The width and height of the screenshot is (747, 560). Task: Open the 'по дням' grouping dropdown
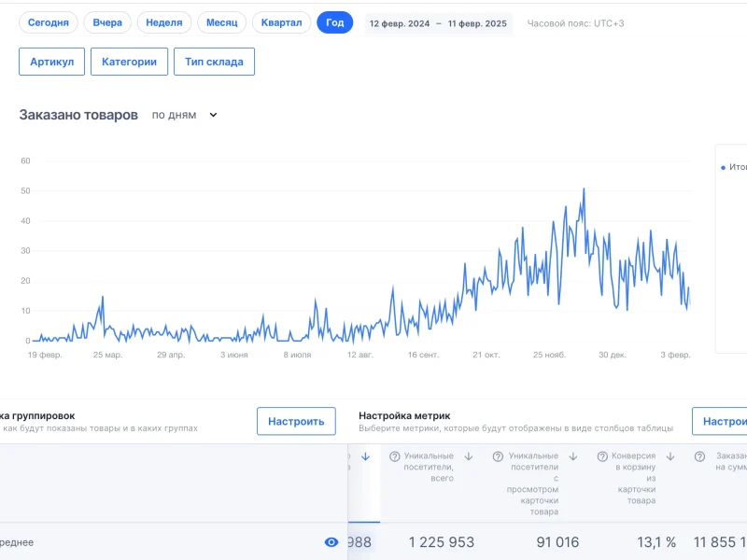pyautogui.click(x=185, y=115)
